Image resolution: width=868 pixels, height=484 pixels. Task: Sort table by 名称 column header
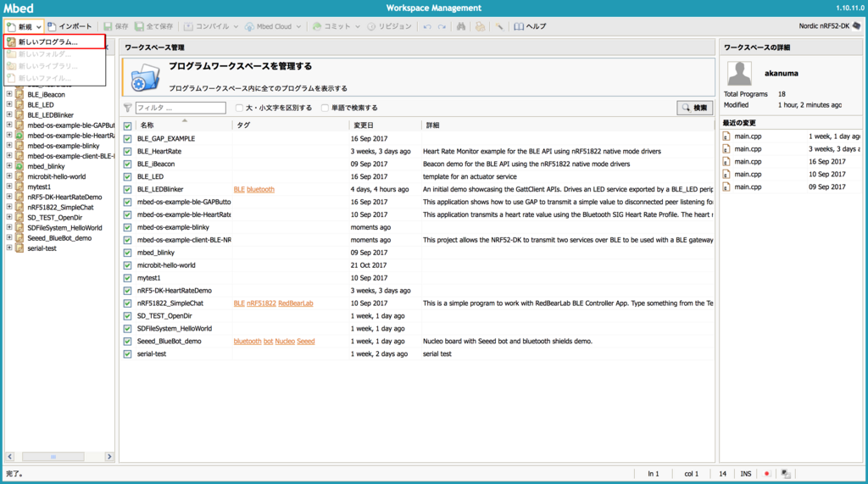tap(184, 125)
